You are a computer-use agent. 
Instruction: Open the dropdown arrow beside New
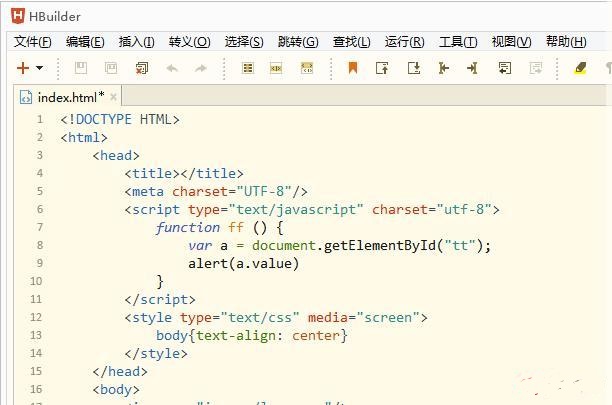[x=40, y=68]
